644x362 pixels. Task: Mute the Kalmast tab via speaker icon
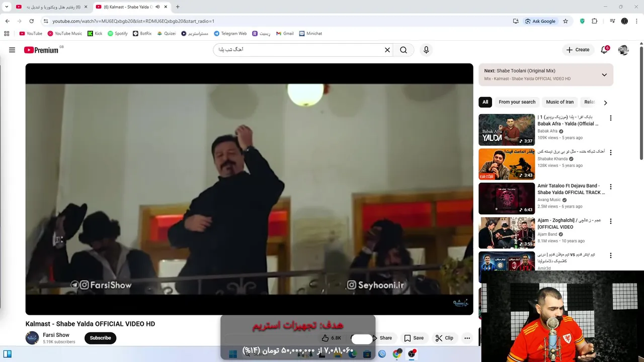point(157,7)
